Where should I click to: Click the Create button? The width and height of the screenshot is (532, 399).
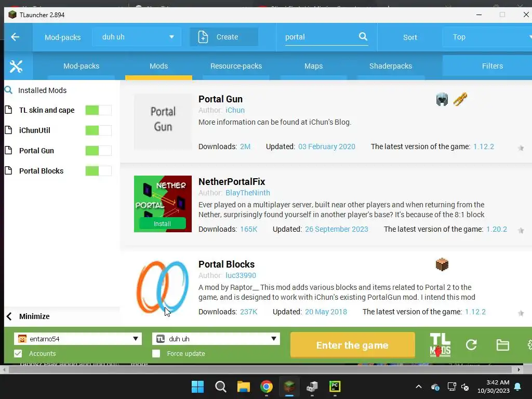tap(224, 37)
